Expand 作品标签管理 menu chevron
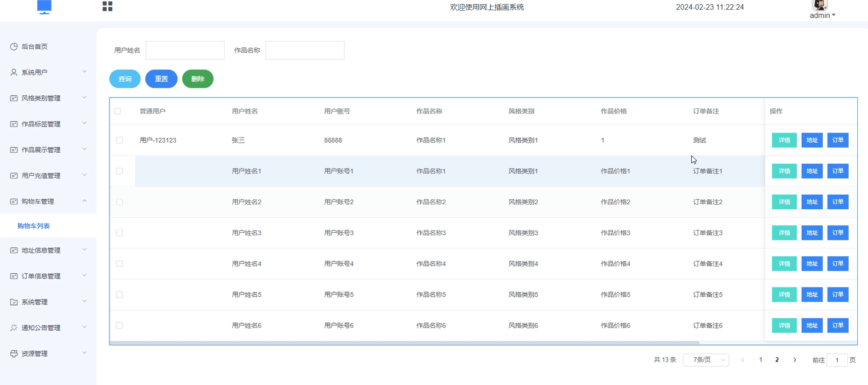The image size is (868, 385). pos(84,123)
